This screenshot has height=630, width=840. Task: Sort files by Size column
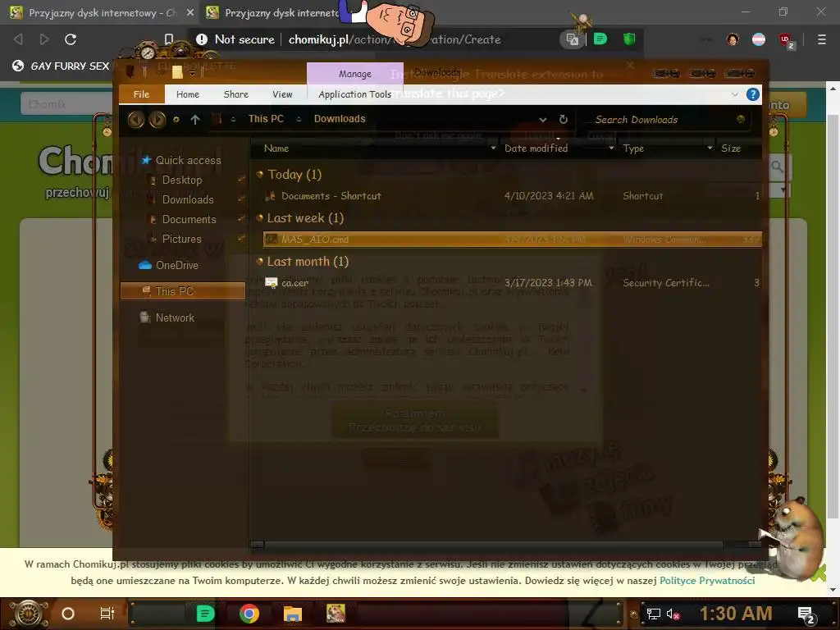[x=731, y=148]
